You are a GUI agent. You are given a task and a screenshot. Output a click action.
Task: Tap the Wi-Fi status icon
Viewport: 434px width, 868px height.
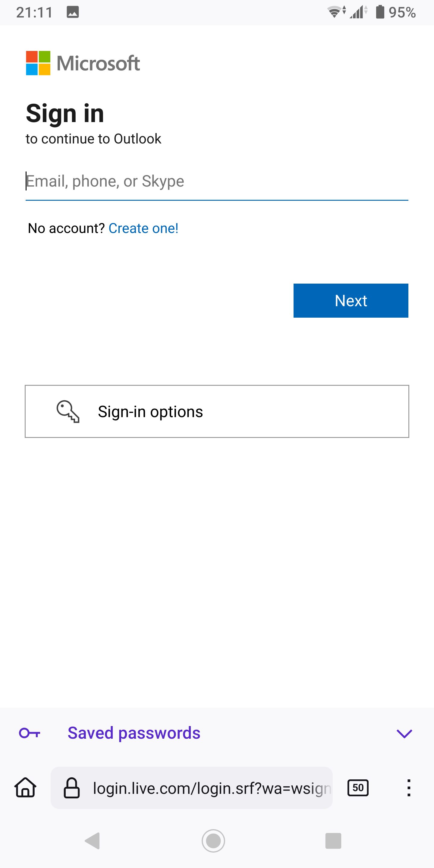[x=336, y=12]
